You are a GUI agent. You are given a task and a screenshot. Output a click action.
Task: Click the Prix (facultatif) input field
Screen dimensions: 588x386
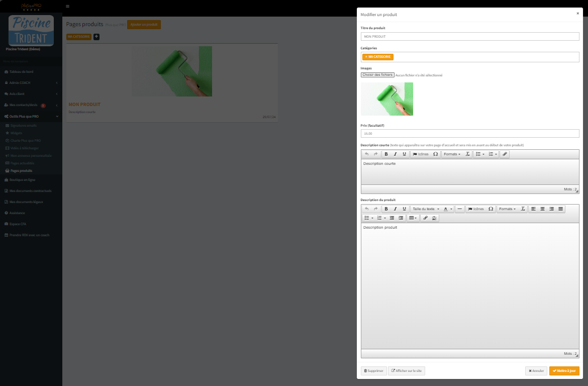tap(470, 134)
